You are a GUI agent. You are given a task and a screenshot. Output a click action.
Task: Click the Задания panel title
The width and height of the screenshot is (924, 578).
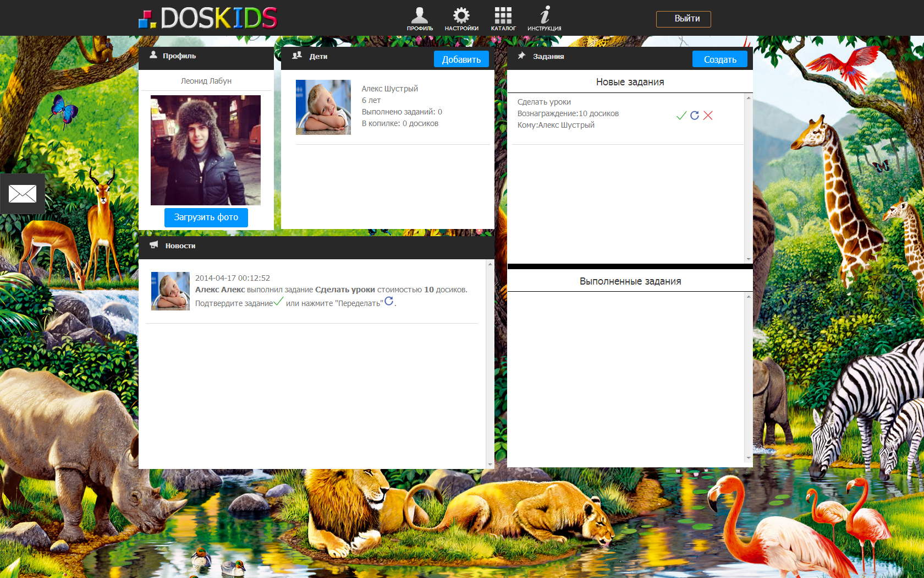pos(548,56)
